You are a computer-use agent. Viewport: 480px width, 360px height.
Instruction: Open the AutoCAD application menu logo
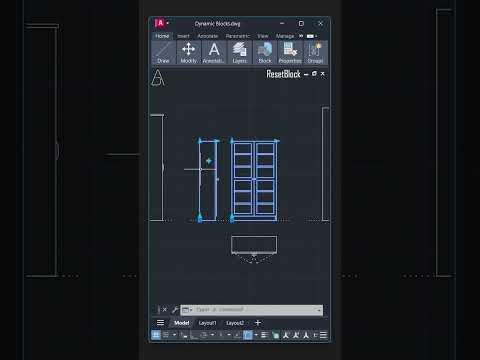tap(160, 23)
